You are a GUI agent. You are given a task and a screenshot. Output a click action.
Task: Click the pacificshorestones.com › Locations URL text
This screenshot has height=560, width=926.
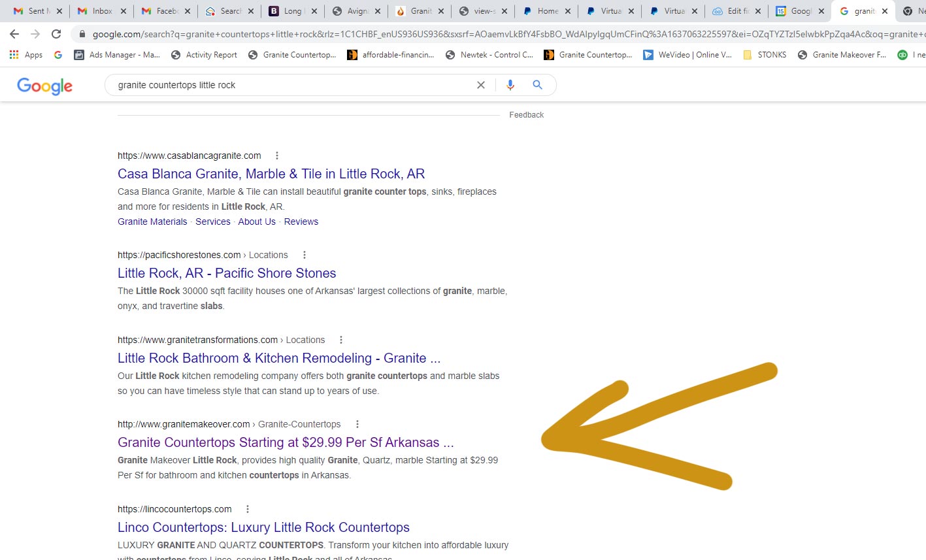pyautogui.click(x=203, y=255)
